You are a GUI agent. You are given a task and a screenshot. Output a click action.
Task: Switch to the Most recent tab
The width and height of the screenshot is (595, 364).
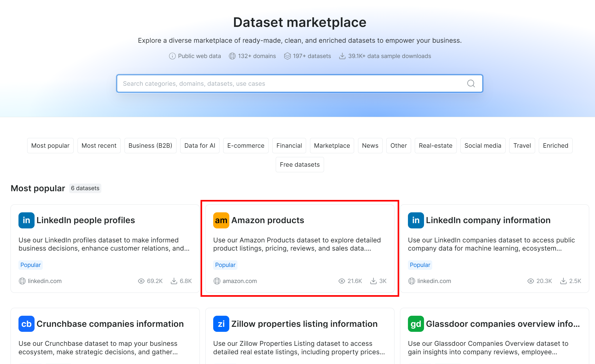pyautogui.click(x=99, y=145)
